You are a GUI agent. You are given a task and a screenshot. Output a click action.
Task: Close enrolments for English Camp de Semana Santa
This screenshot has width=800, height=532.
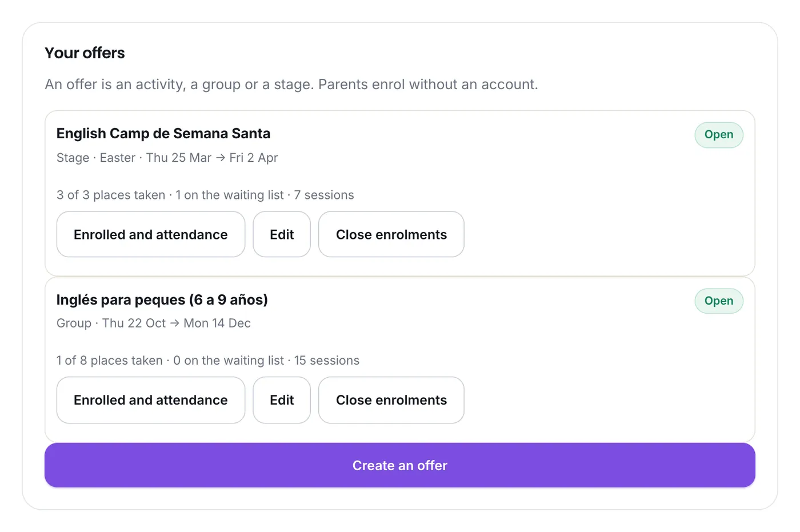[391, 234]
